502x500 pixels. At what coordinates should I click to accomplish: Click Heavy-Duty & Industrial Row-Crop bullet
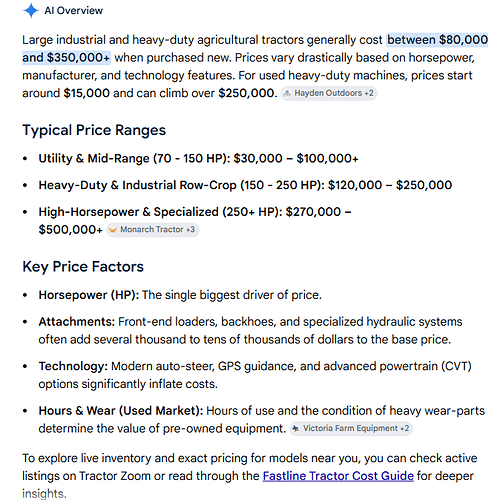[245, 185]
